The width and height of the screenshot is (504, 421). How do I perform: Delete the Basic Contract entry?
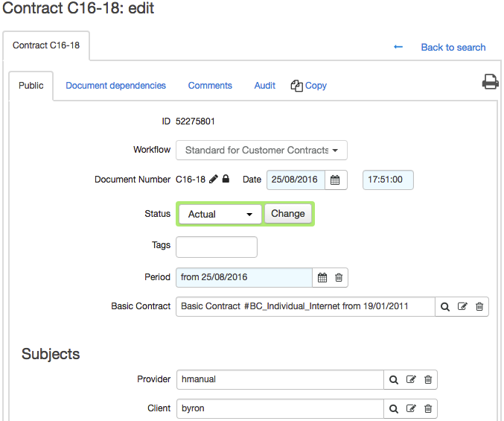[479, 306]
